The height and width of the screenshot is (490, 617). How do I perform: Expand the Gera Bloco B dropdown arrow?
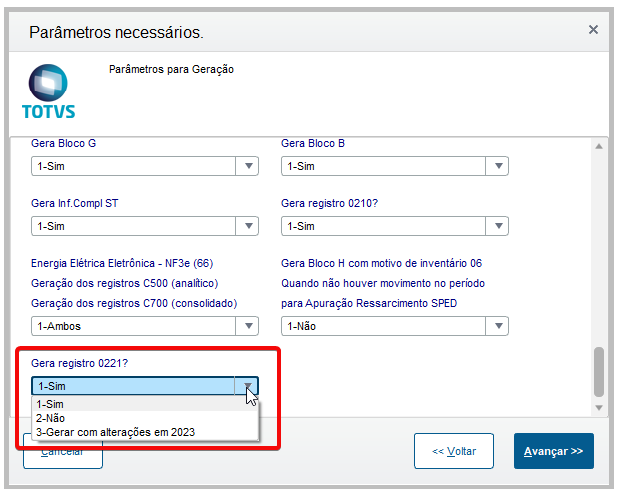[x=498, y=166]
